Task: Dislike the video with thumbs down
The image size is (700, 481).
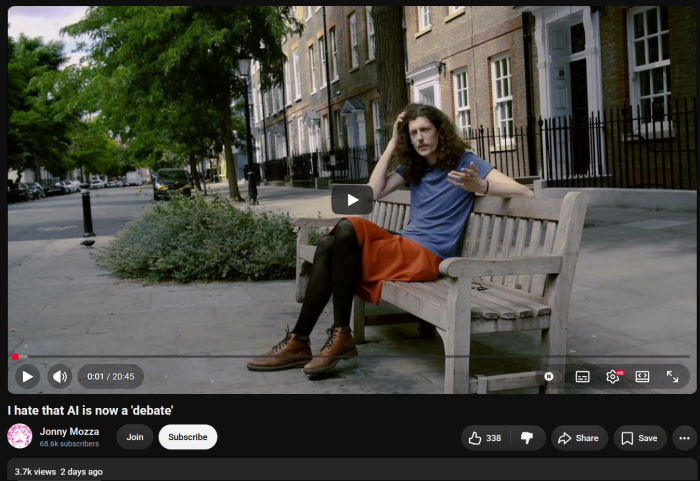Action: (528, 438)
